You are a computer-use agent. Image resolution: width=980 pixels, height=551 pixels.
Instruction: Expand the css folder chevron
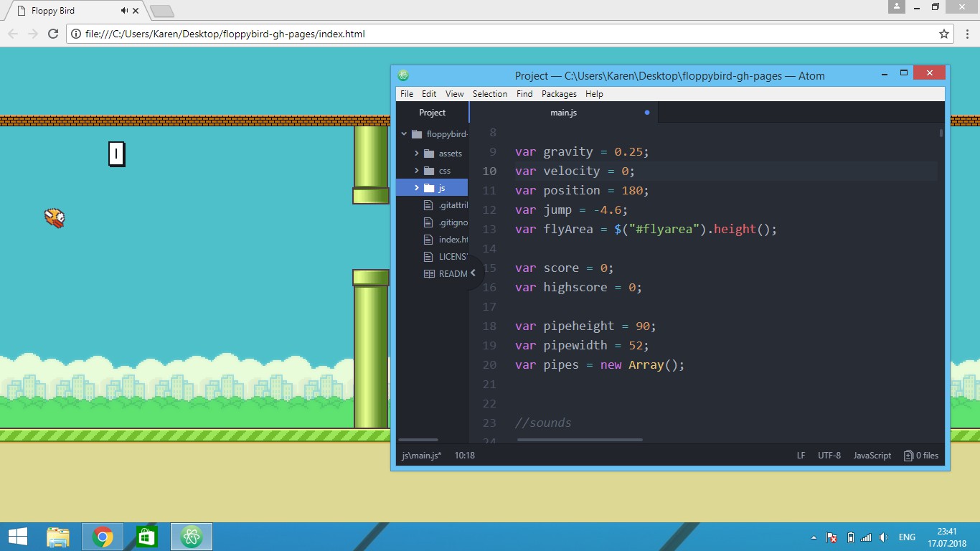pyautogui.click(x=416, y=171)
